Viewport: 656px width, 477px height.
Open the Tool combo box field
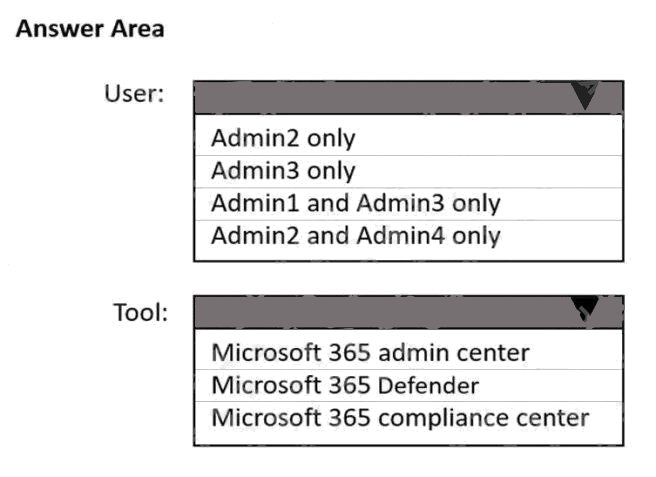coord(408,312)
